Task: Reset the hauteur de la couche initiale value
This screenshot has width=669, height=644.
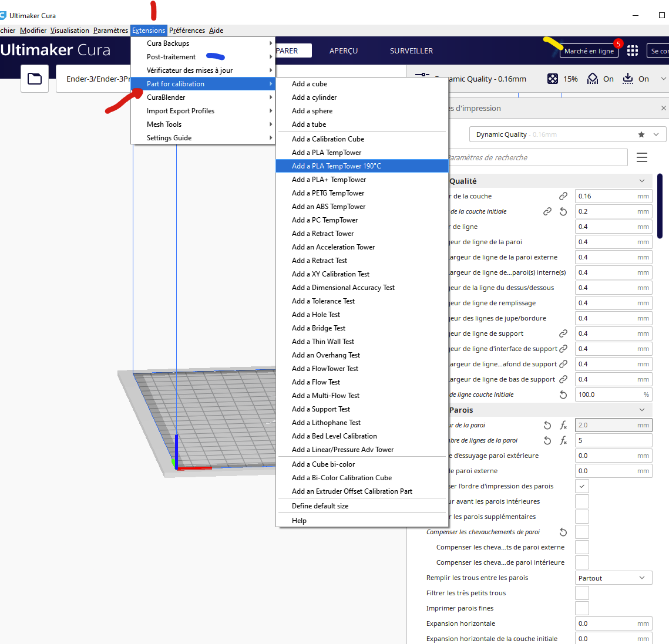Action: 563,211
